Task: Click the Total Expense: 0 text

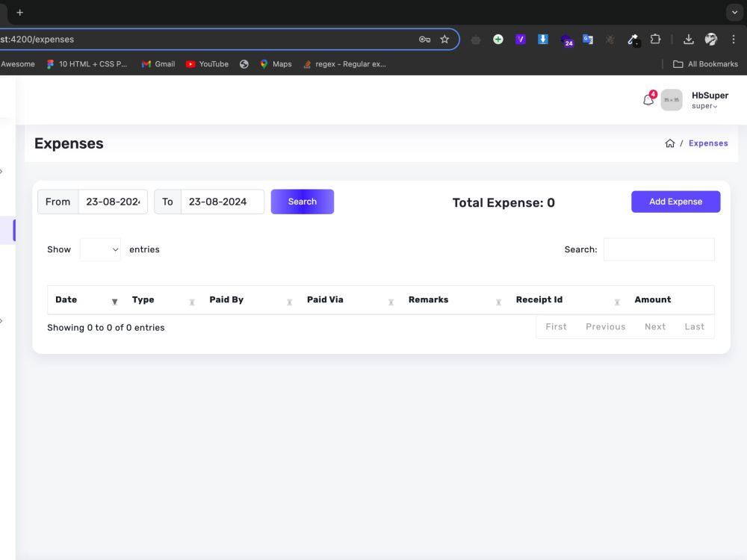Action: (503, 203)
